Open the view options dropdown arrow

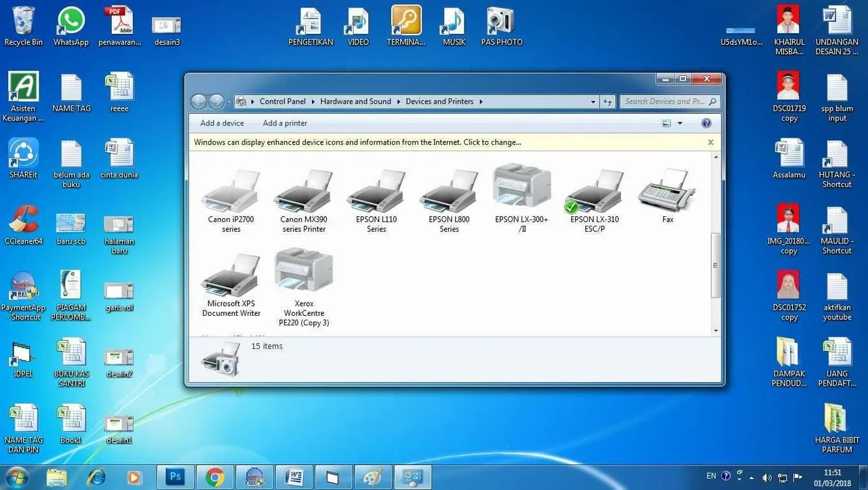(680, 123)
